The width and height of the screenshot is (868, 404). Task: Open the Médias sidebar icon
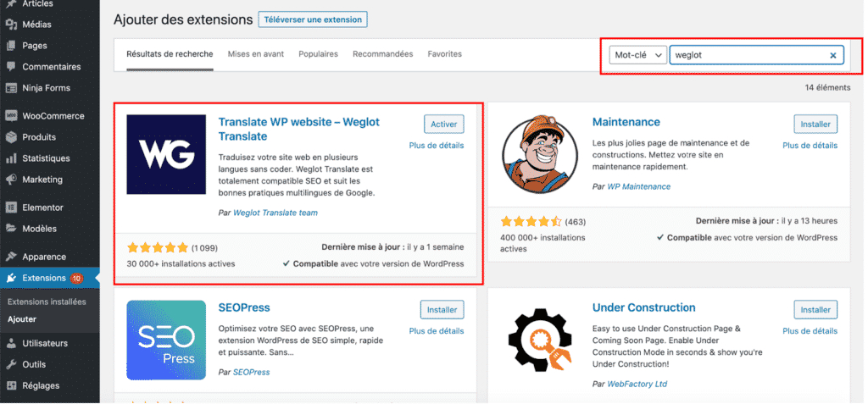pyautogui.click(x=12, y=25)
